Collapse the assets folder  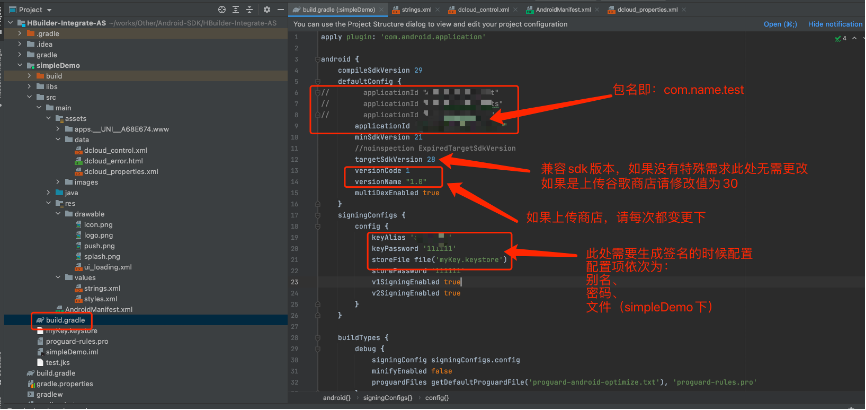pyautogui.click(x=48, y=118)
